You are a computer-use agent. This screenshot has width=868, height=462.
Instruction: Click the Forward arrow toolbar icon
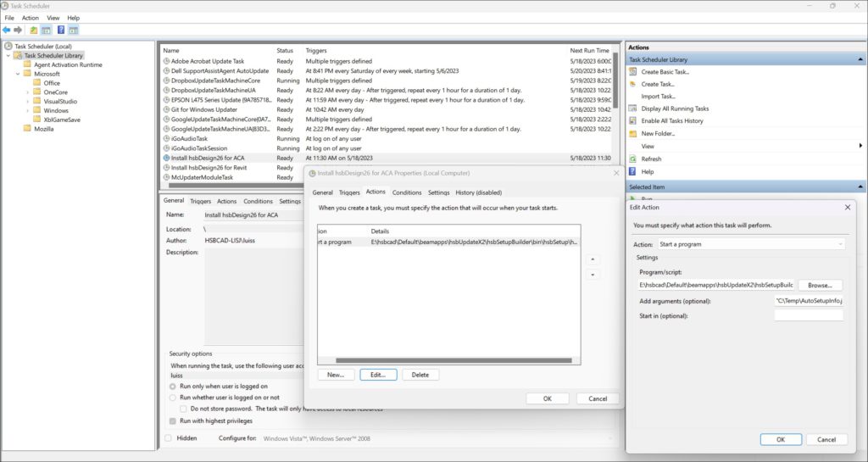(x=18, y=30)
